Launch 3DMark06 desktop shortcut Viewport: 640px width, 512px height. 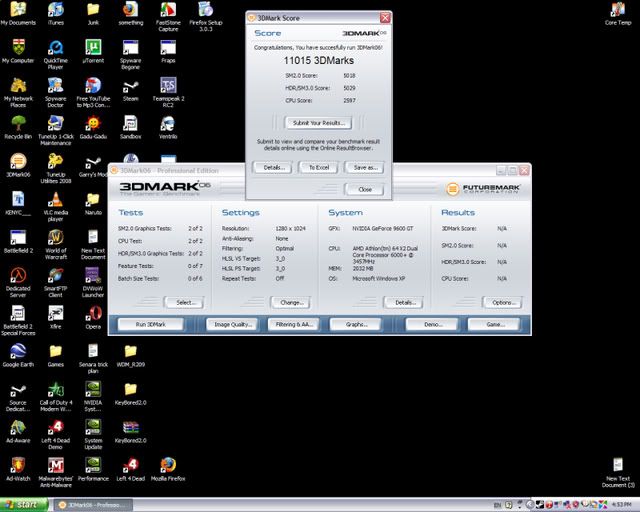point(18,165)
